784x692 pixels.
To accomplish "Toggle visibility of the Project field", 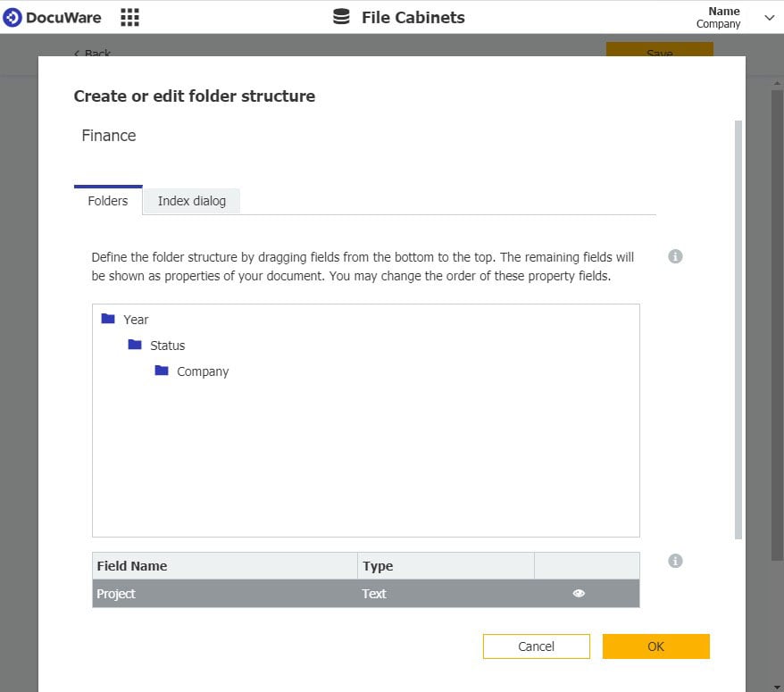I will (579, 593).
